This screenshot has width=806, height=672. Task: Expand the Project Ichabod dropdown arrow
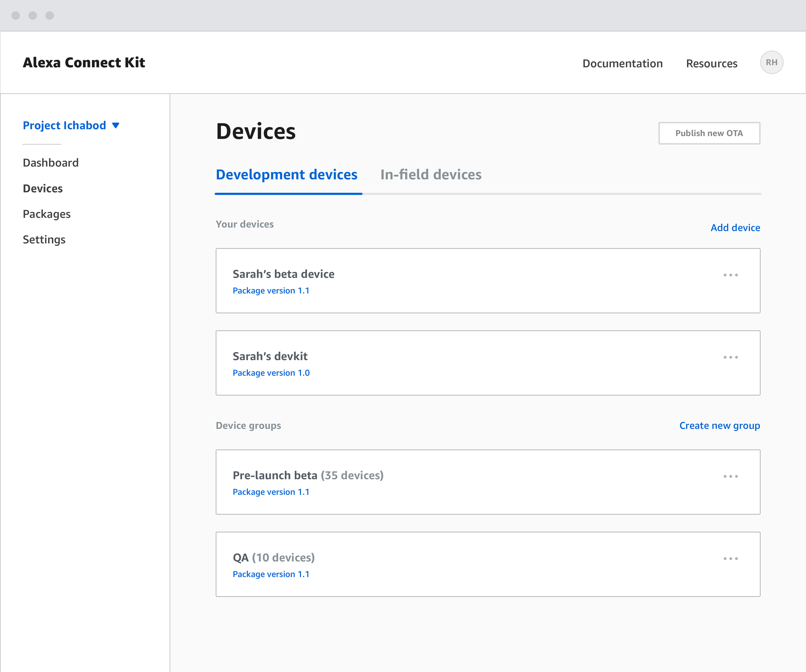pos(115,125)
